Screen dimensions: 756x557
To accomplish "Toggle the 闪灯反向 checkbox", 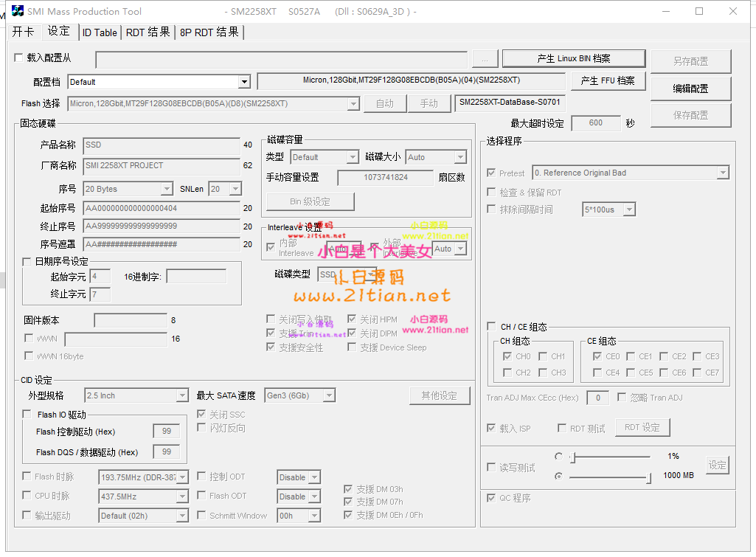I will click(201, 428).
